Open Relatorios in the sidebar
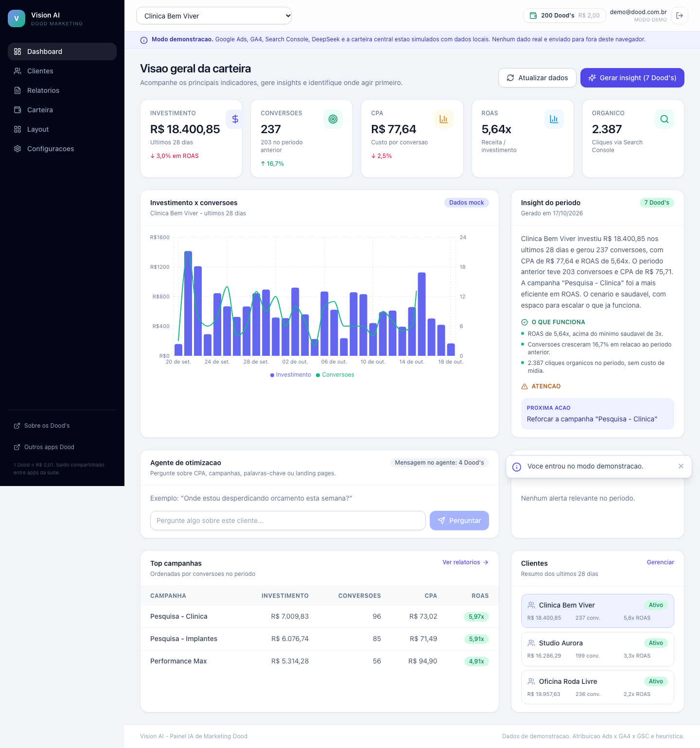Screen dimensions: 700x748 click(x=62, y=90)
